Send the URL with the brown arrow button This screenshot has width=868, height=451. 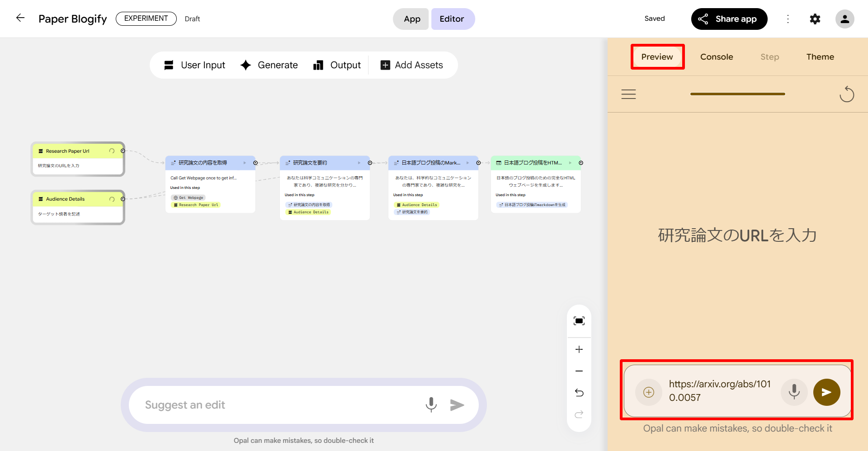(826, 392)
